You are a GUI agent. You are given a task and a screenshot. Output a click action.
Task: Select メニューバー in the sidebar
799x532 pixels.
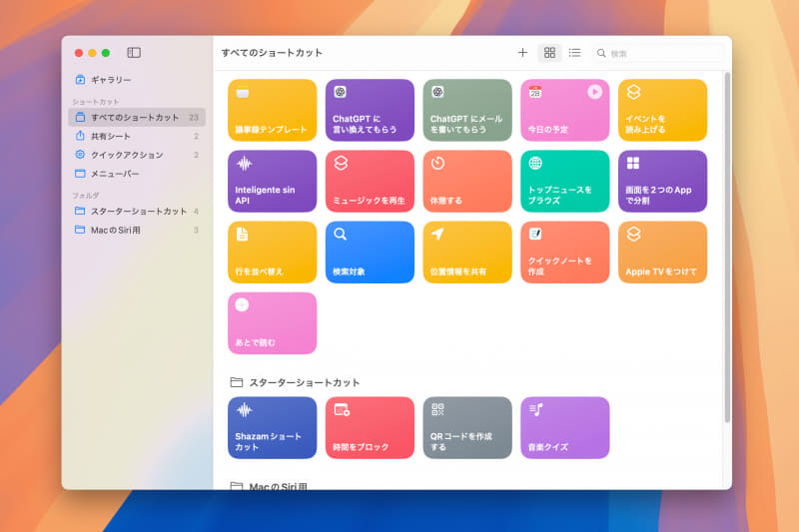(137, 174)
